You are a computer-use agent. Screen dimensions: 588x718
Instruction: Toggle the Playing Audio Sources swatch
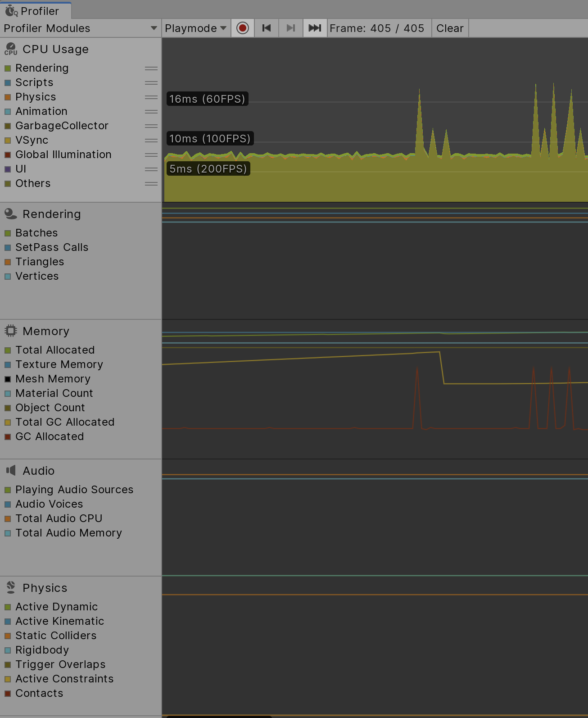(8, 490)
